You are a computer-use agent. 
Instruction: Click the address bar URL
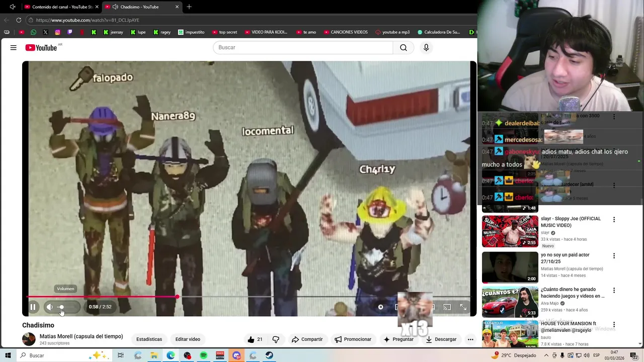tap(88, 20)
